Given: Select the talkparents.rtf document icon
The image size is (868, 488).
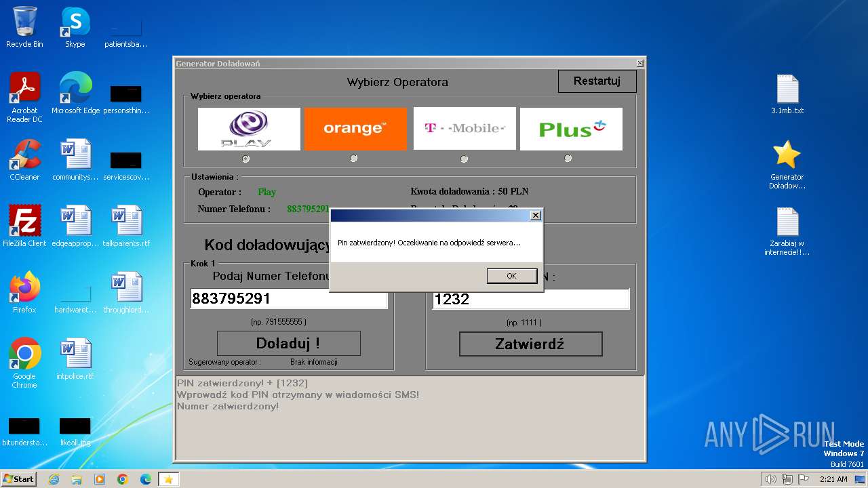Looking at the screenshot, I should pyautogui.click(x=126, y=226).
